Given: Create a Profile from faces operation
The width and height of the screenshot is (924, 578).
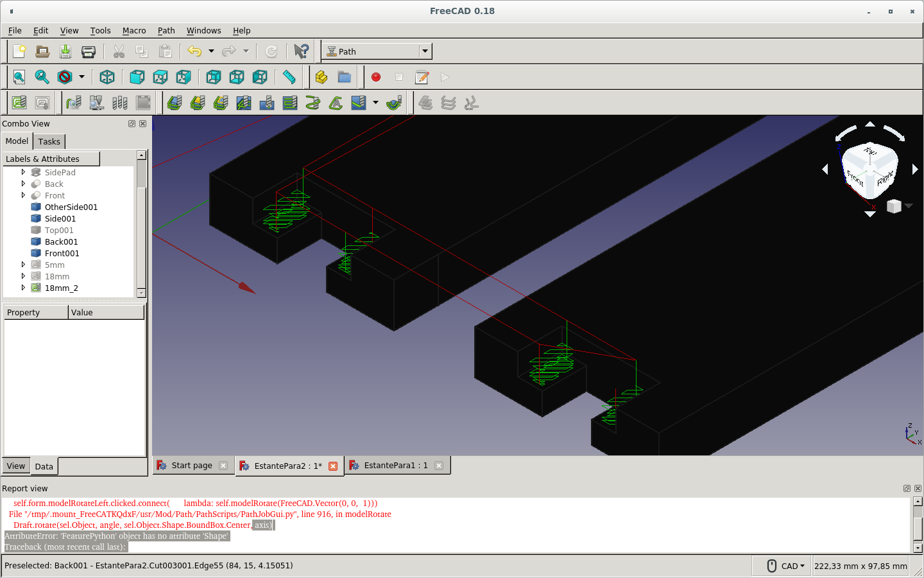Looking at the screenshot, I should (x=198, y=103).
